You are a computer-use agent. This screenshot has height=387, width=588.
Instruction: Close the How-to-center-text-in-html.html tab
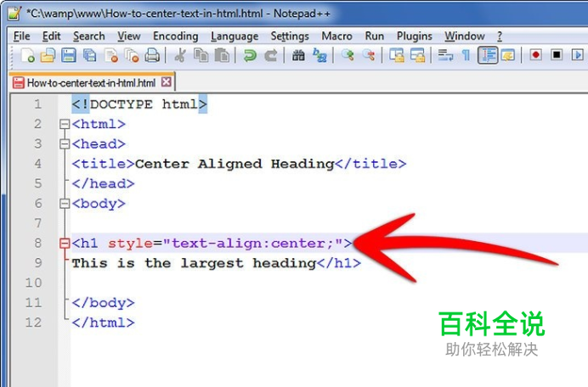coord(167,82)
